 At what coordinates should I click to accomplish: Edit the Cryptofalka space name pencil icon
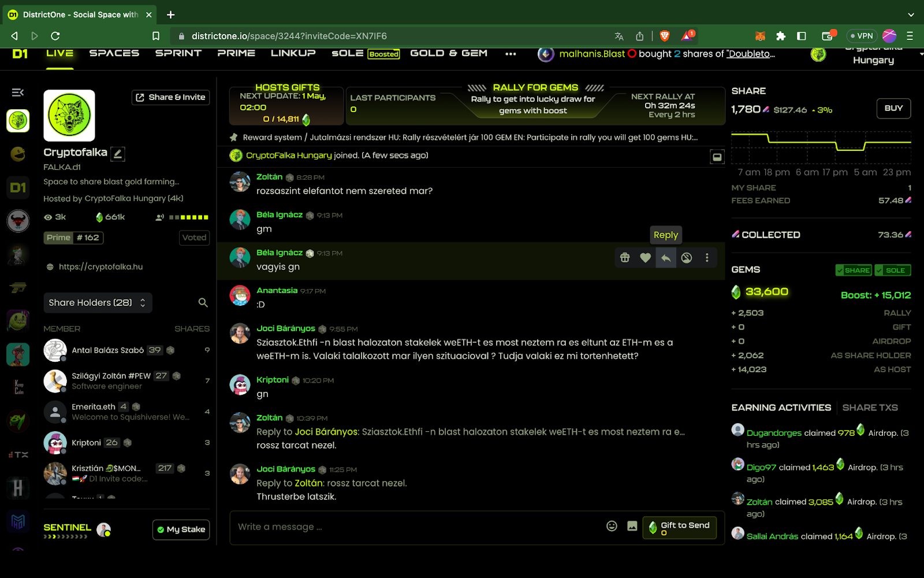click(118, 154)
